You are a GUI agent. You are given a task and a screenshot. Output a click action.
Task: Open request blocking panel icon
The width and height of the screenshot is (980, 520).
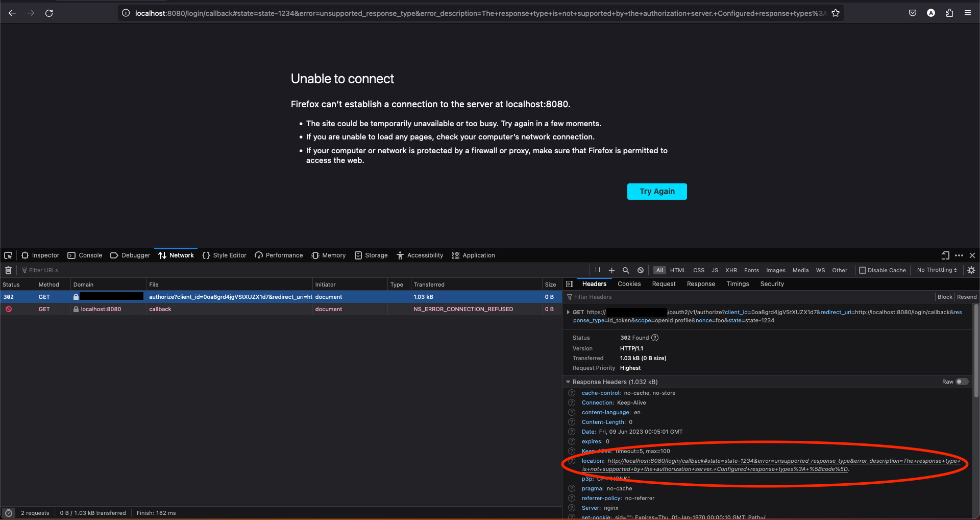pos(640,270)
